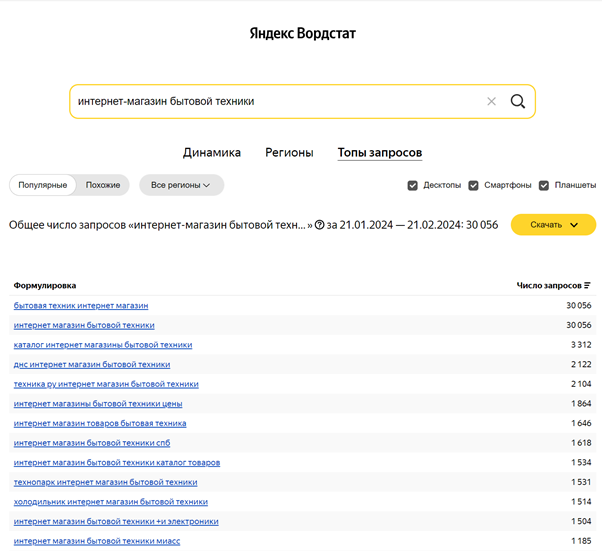The width and height of the screenshot is (602, 551).
Task: Click the Яндекс Вордстат logo
Action: [x=303, y=33]
